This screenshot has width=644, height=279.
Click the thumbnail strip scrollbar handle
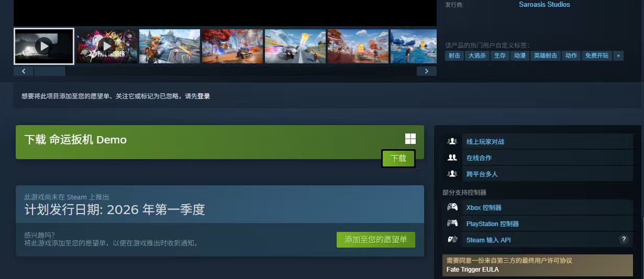tap(50, 71)
